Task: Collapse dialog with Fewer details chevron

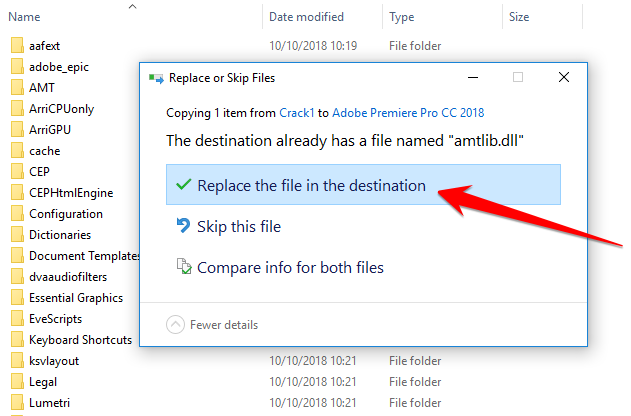Action: point(175,324)
